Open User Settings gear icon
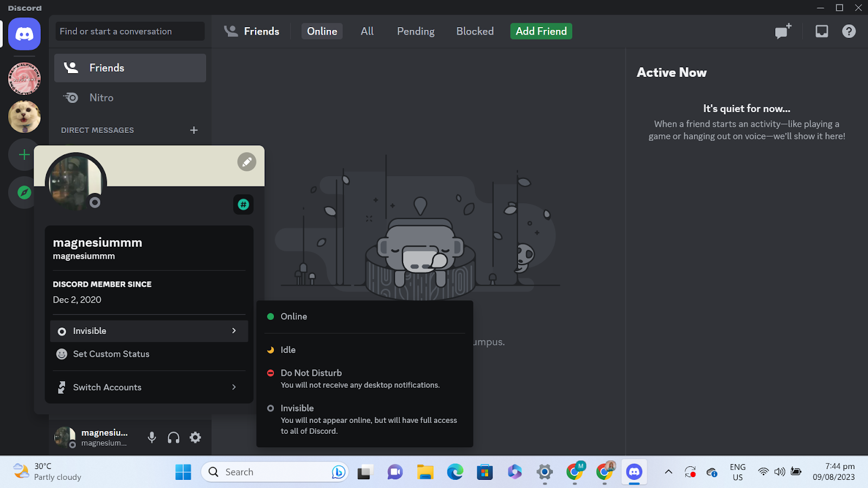This screenshot has width=868, height=488. (x=195, y=438)
